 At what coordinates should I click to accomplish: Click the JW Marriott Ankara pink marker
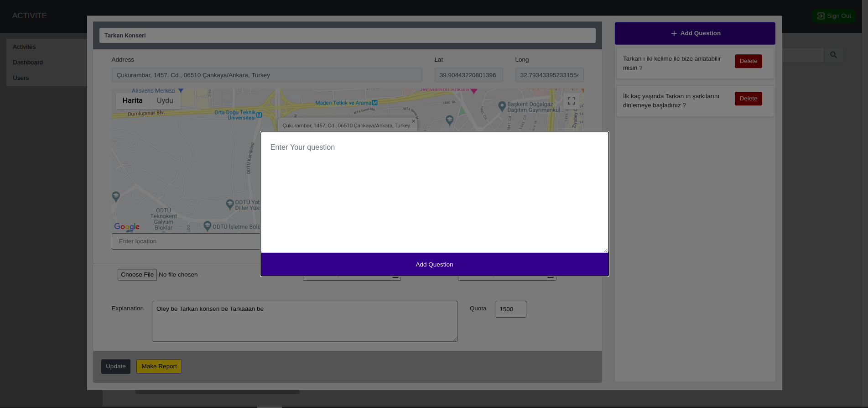click(x=474, y=91)
